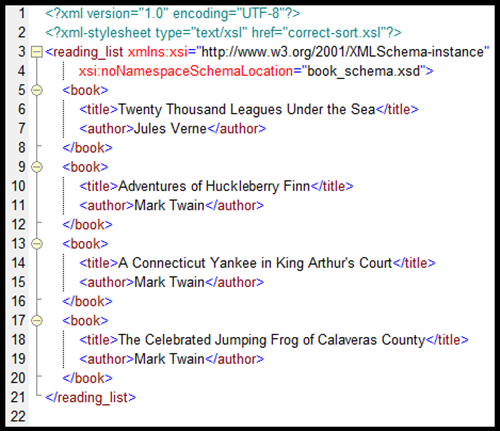The height and width of the screenshot is (431, 500).
Task: Click Mark Twain author text on line 19
Action: [x=169, y=359]
